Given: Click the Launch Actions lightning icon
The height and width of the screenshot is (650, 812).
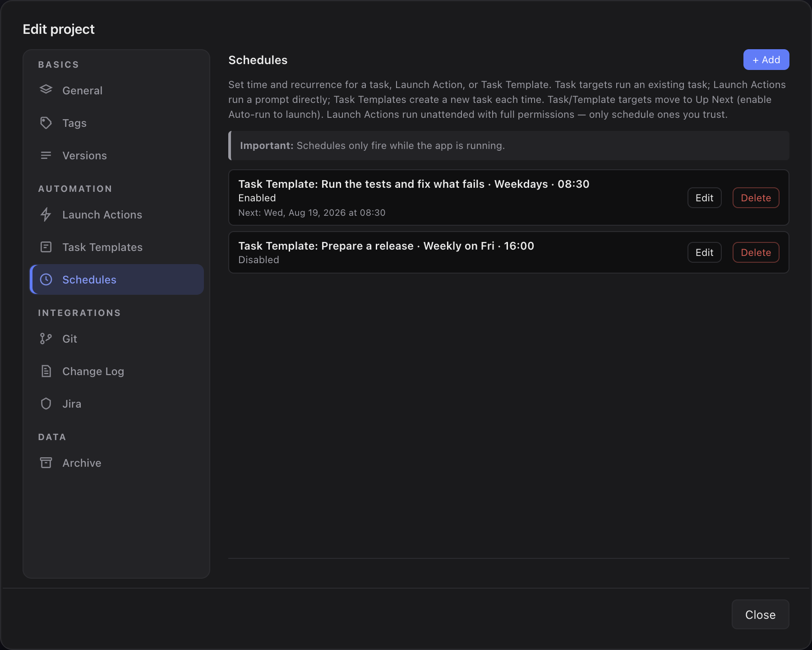Looking at the screenshot, I should (46, 214).
